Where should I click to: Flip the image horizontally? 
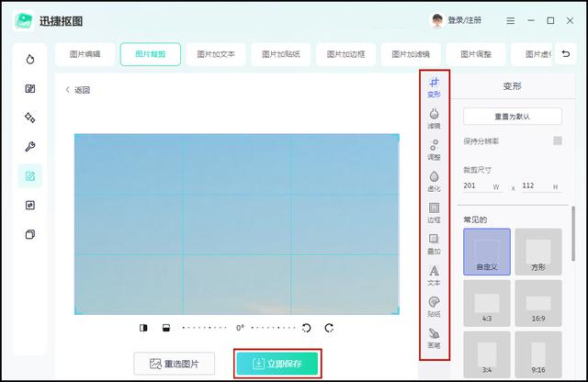[143, 328]
